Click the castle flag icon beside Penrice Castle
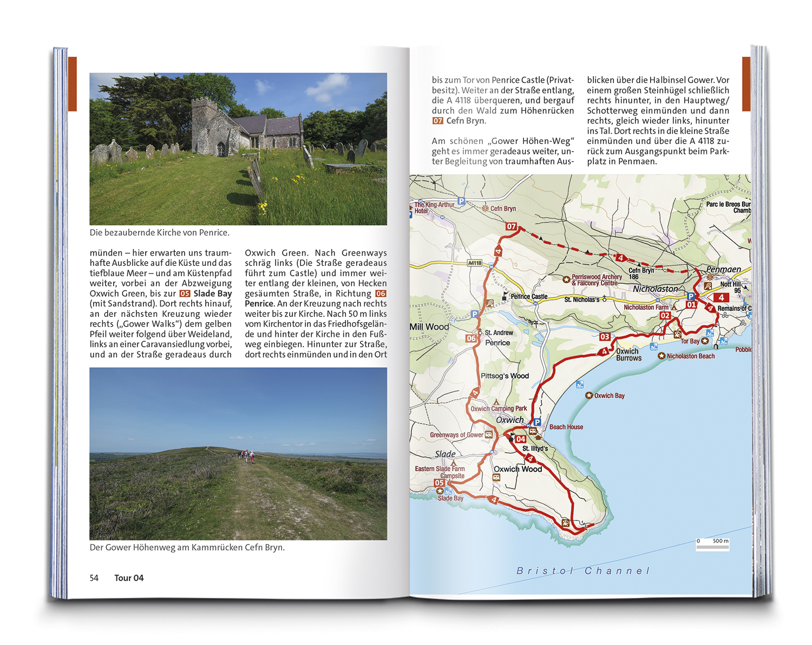 tap(505, 296)
